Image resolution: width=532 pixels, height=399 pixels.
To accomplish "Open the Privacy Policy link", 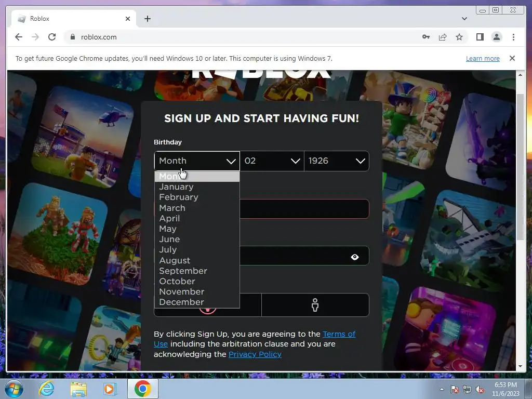I will (x=255, y=354).
